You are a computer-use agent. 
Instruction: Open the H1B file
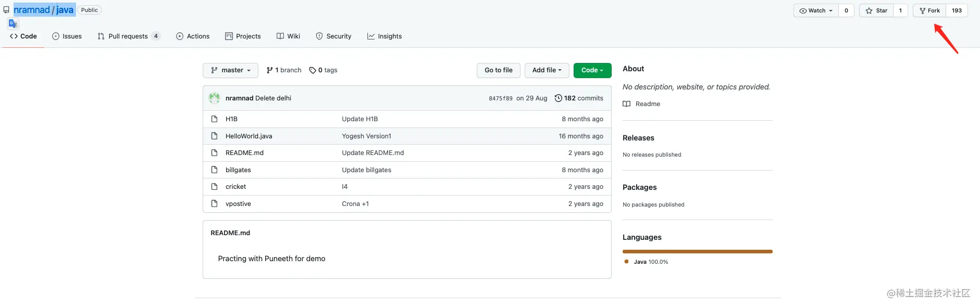click(231, 119)
